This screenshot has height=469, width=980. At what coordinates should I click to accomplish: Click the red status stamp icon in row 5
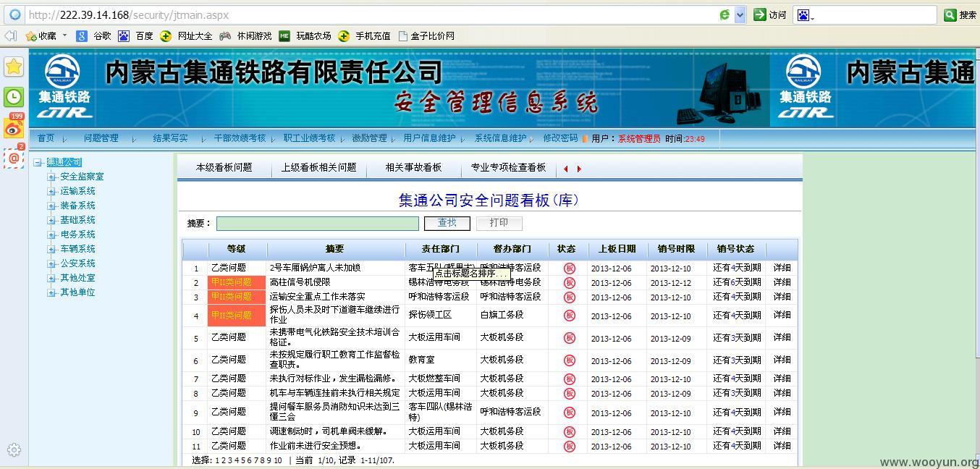pyautogui.click(x=570, y=338)
